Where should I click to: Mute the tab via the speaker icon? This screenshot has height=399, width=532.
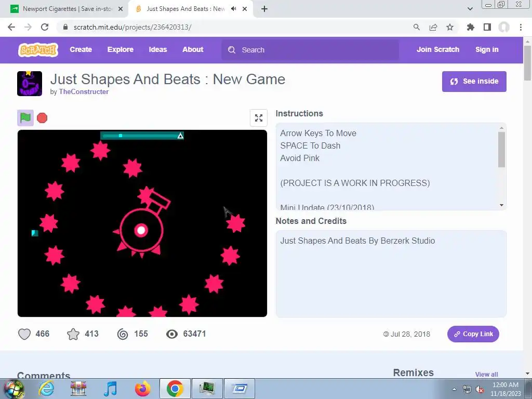(x=233, y=9)
